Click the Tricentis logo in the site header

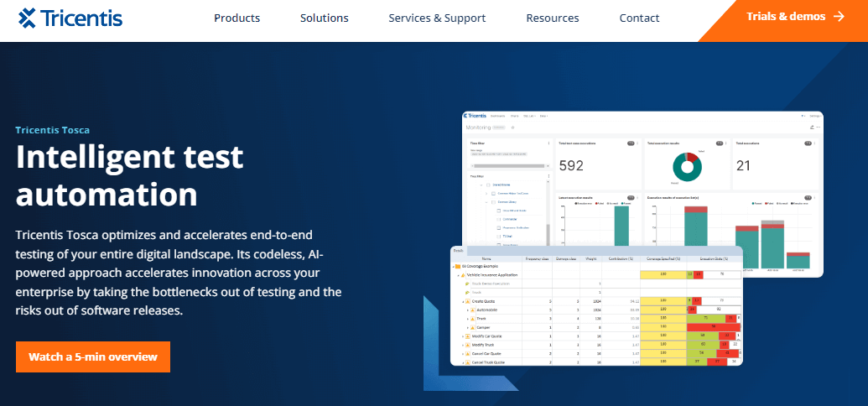tap(70, 18)
